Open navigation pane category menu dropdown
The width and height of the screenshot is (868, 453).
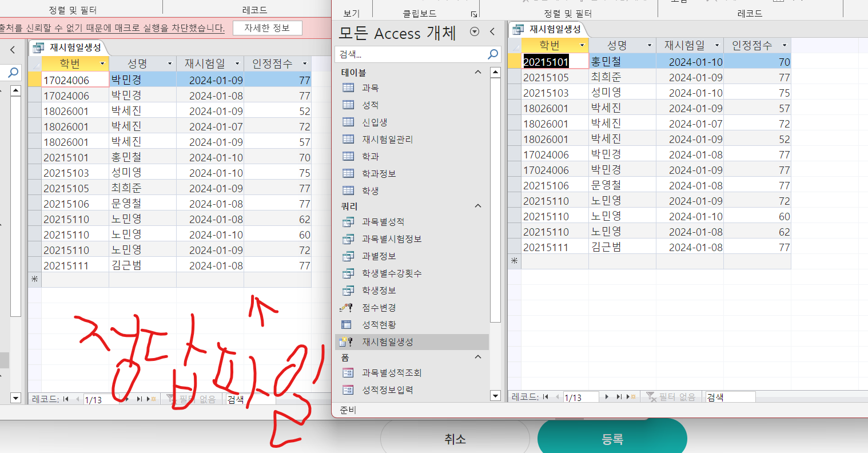475,32
